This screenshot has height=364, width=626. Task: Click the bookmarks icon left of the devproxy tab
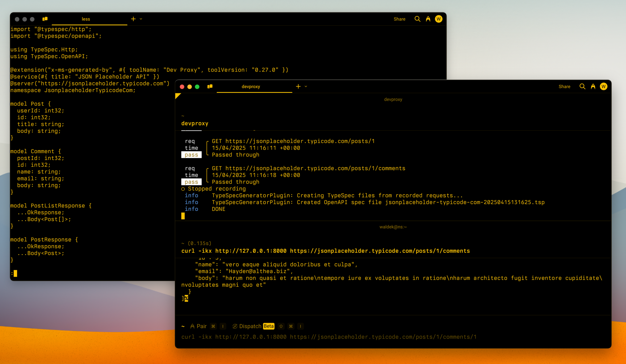pos(210,87)
